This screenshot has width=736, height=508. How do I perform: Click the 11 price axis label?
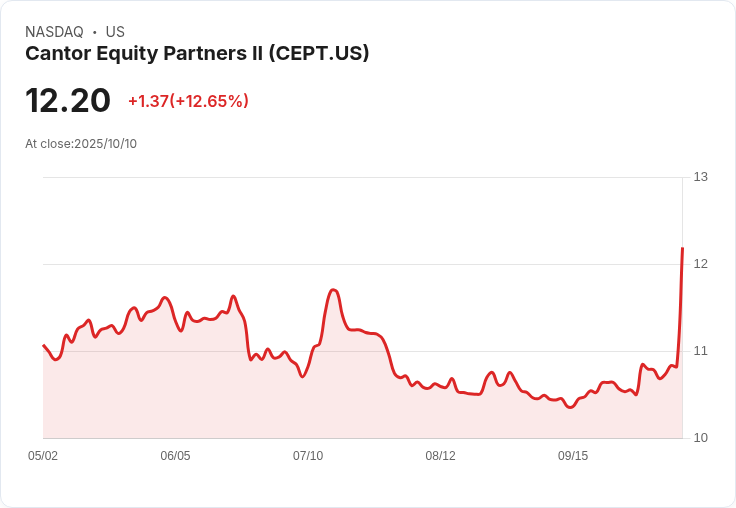coord(700,351)
